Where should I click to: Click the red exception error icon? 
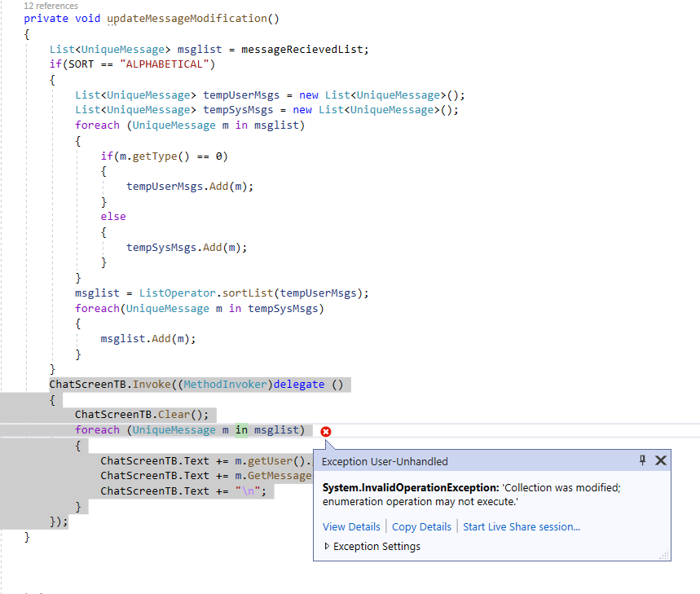tap(326, 432)
